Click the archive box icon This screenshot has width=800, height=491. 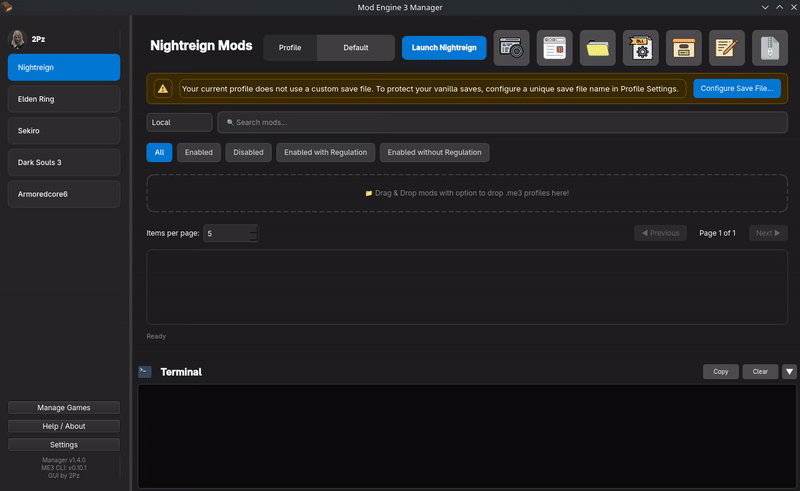684,47
